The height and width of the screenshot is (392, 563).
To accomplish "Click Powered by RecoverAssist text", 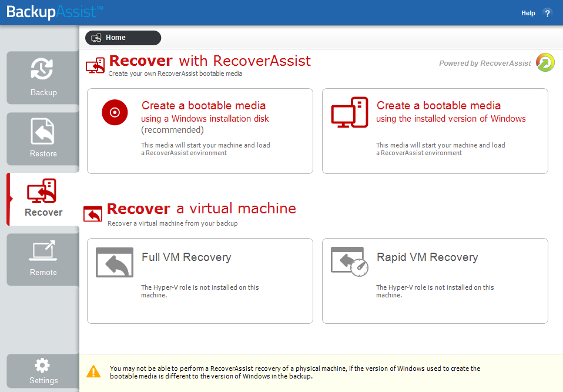I will (485, 63).
